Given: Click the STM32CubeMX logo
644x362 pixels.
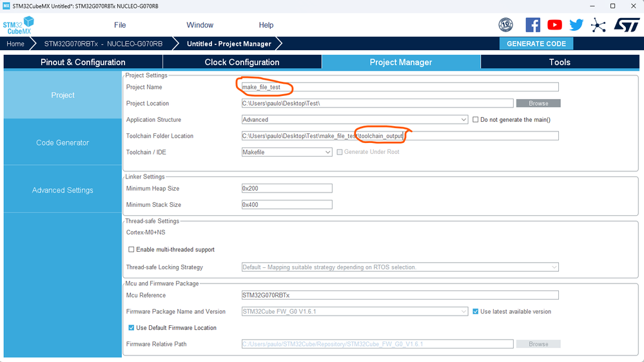Looking at the screenshot, I should [19, 25].
